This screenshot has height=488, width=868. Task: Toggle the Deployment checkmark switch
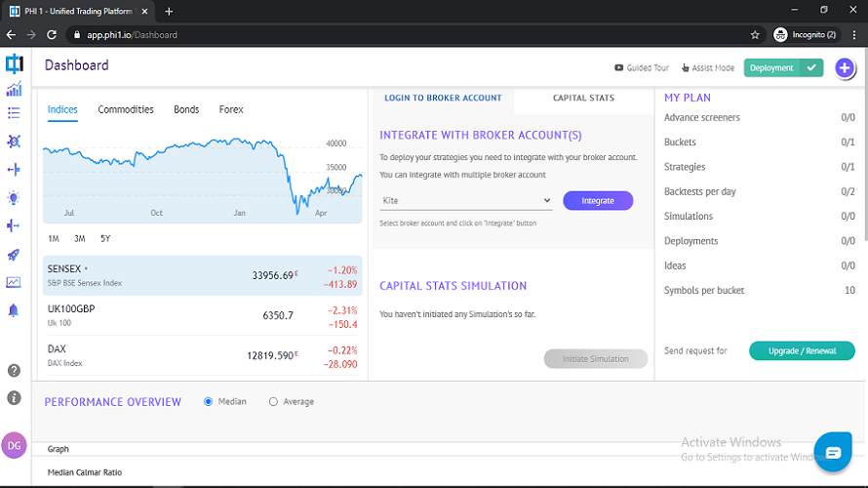(811, 68)
